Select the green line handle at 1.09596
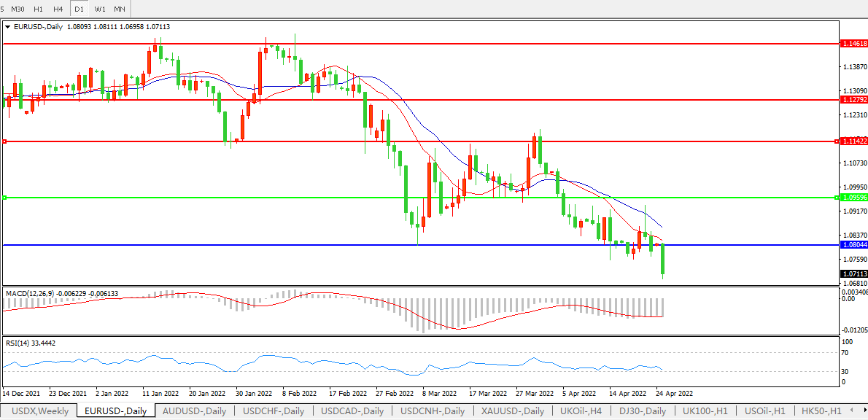 point(5,198)
